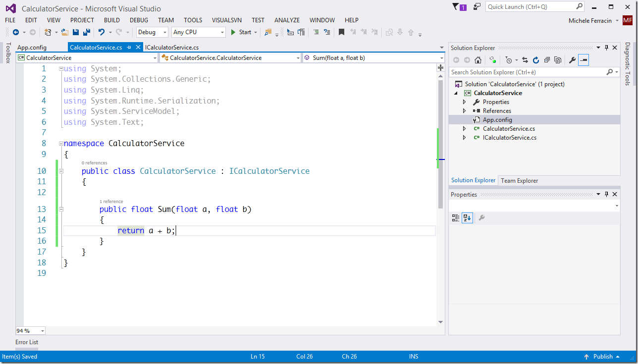Viewport: 638px width, 364px height.
Task: Toggle a bookmark using the bookmark icon
Action: pos(341,32)
